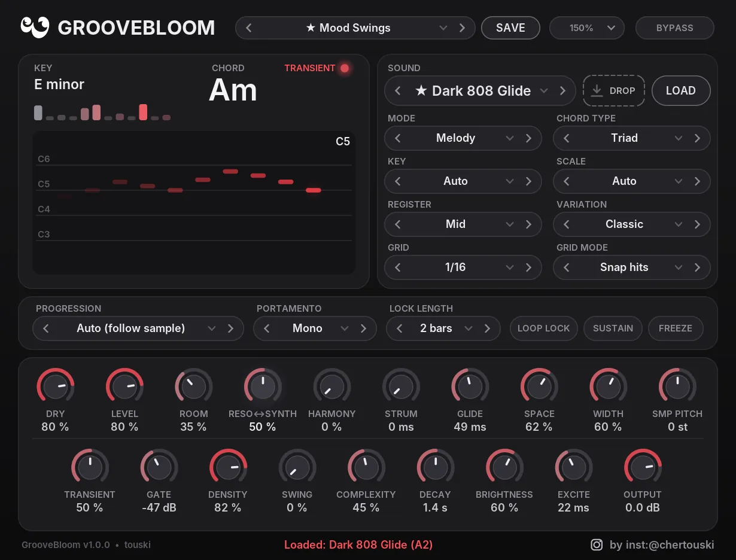Click the SAVE button

pyautogui.click(x=510, y=28)
